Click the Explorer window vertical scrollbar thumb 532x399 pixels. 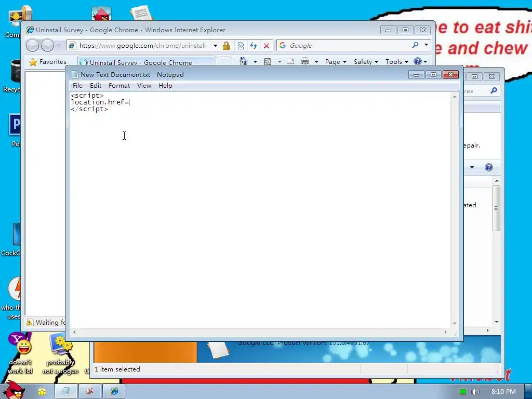click(496, 208)
